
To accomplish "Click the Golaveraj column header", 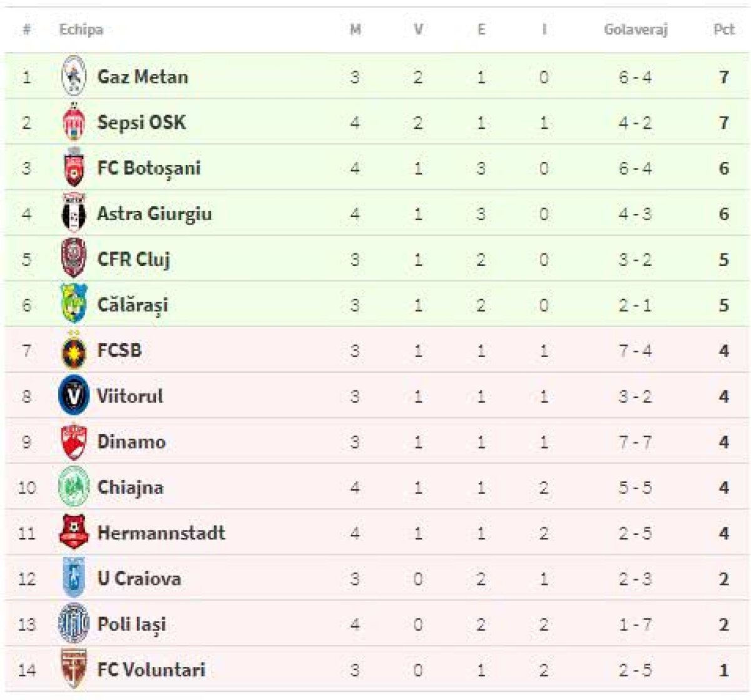I will (635, 29).
